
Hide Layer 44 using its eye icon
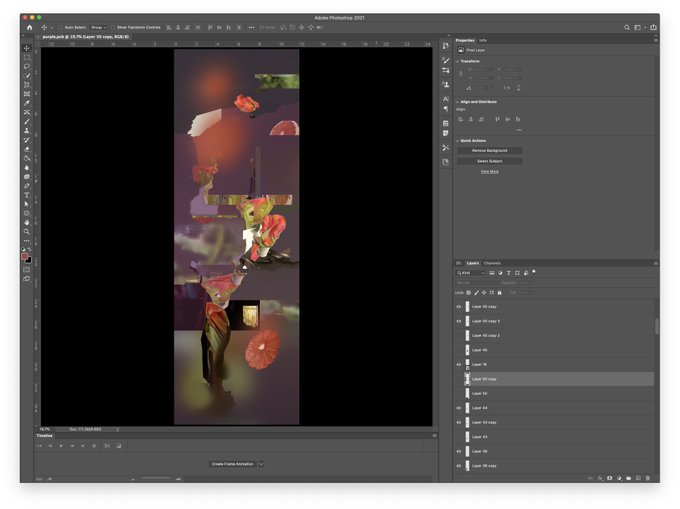[x=459, y=408]
